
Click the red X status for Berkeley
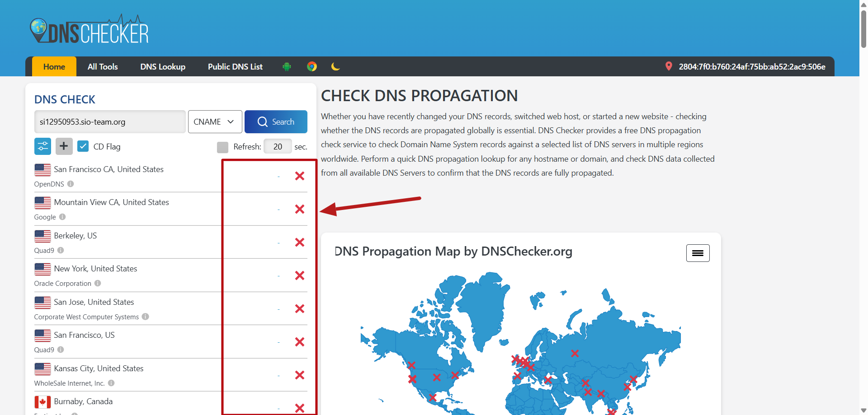click(x=299, y=242)
